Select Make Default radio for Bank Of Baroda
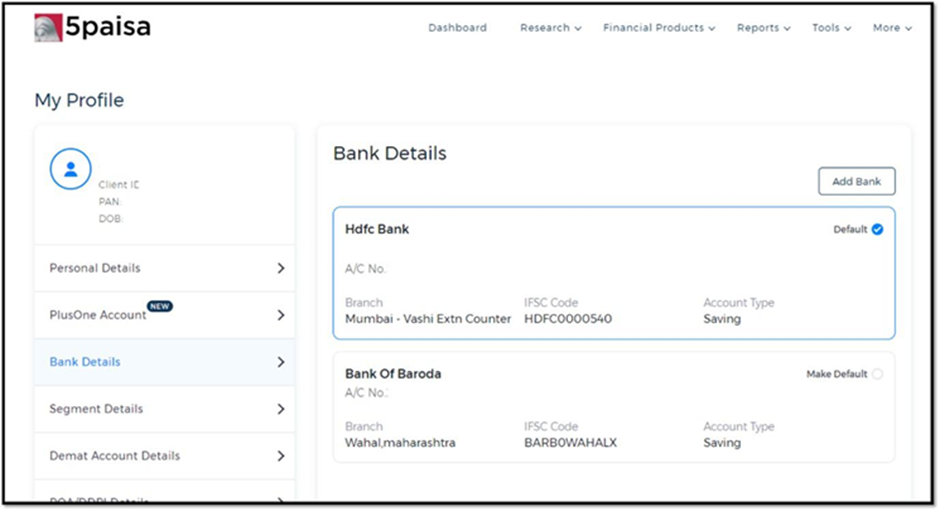This screenshot has width=940, height=511. (877, 374)
